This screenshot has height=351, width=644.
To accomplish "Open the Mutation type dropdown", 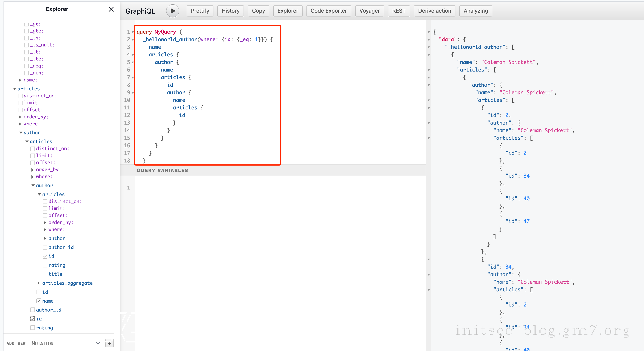I will [65, 343].
